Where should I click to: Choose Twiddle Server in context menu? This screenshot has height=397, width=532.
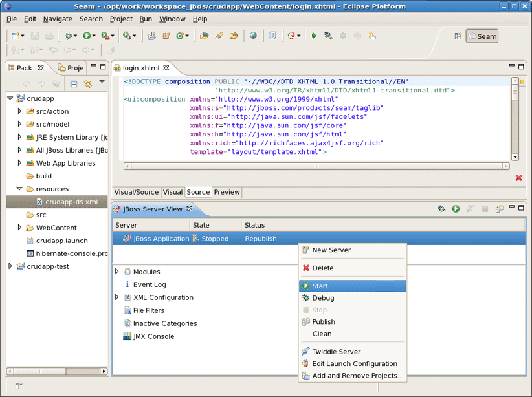(336, 352)
